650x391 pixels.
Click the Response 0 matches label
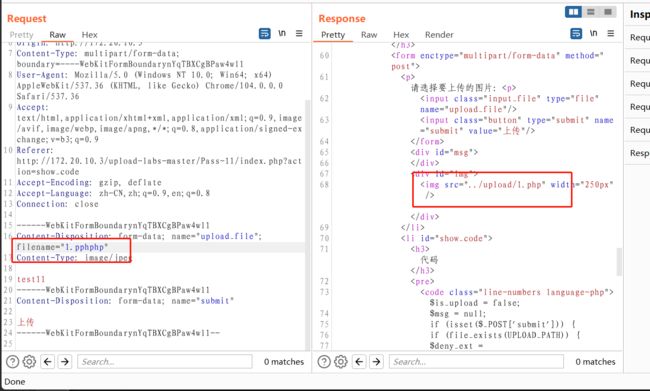coord(595,362)
